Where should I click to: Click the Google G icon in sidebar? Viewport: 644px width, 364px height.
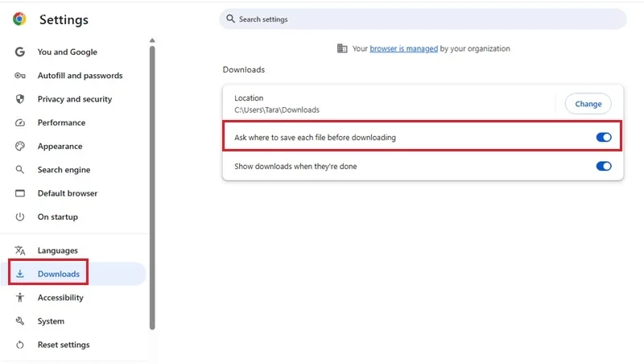[x=19, y=52]
